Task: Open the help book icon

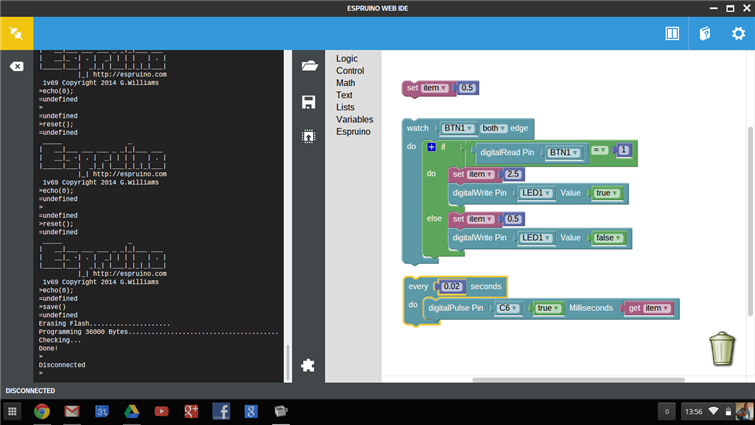Action: (705, 33)
